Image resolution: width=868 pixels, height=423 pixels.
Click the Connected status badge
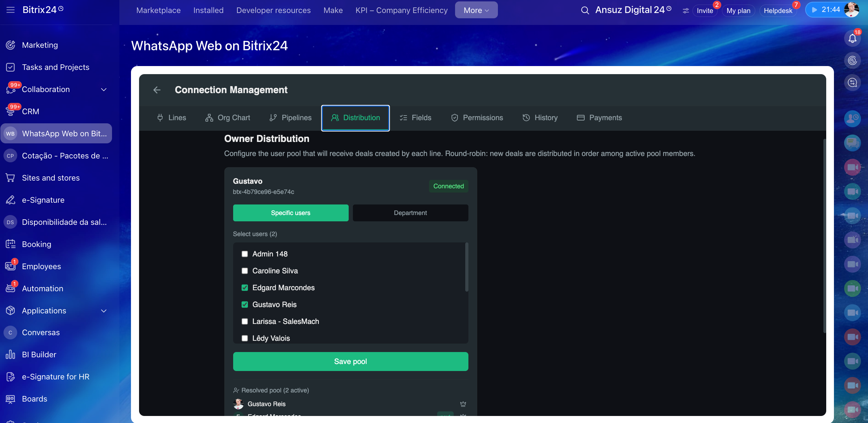[448, 186]
